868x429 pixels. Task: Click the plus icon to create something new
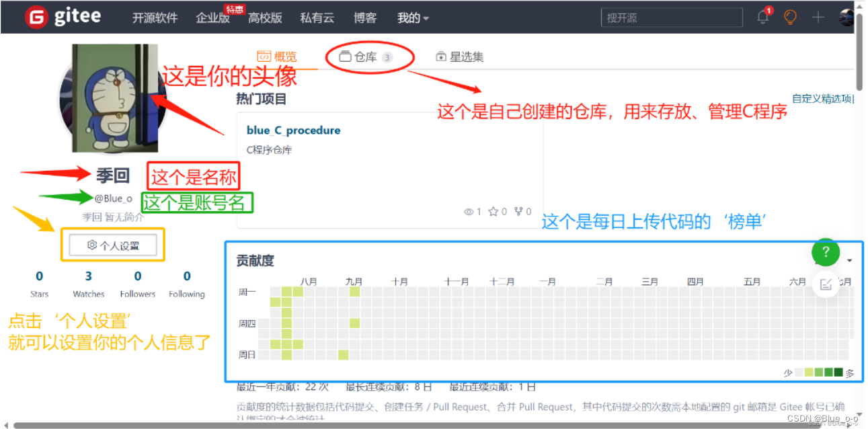[x=818, y=17]
